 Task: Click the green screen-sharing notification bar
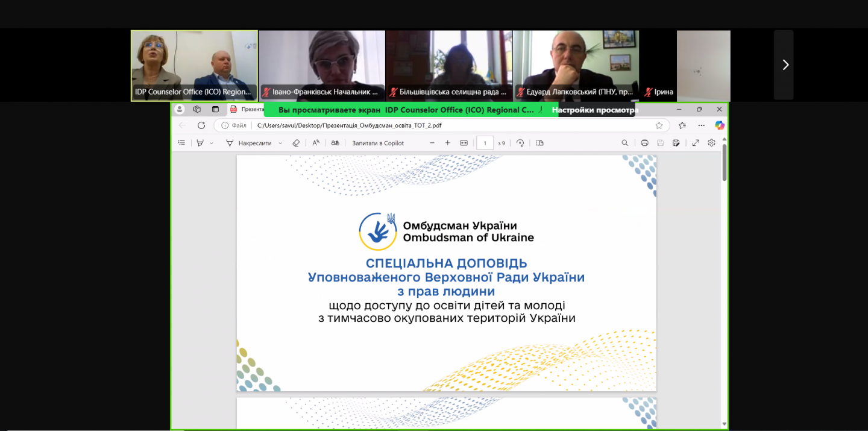pos(411,110)
